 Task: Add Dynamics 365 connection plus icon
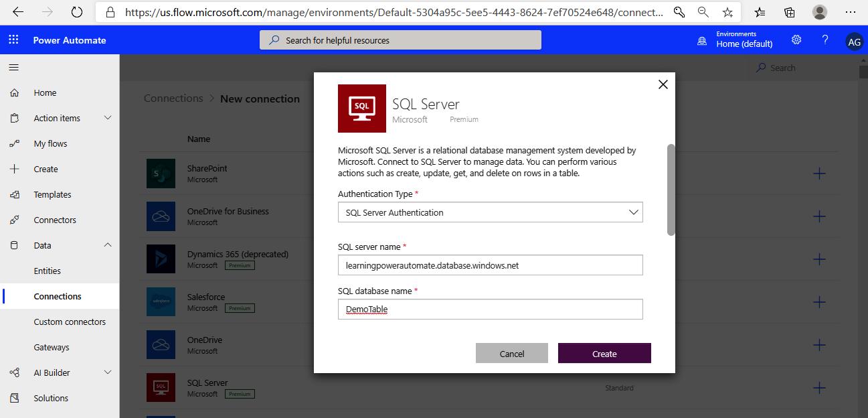tap(819, 260)
